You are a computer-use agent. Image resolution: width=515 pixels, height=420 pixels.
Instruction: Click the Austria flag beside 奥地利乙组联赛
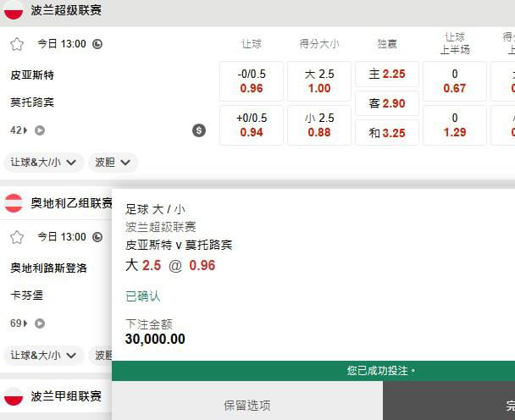coord(14,203)
